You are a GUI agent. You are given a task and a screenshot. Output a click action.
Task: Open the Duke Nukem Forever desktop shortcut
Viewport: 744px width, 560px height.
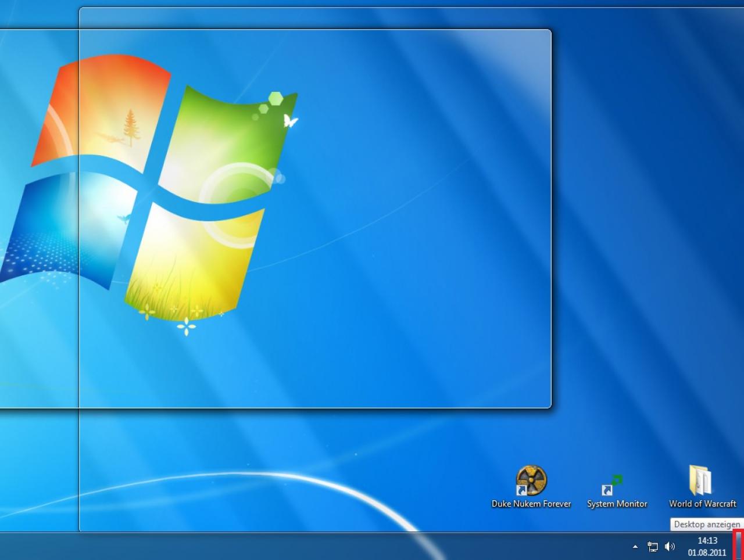(531, 481)
